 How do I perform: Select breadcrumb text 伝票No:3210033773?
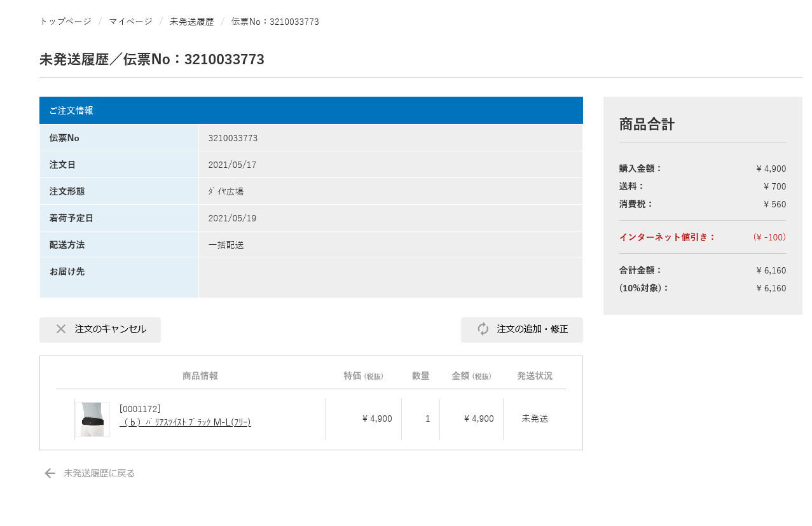(275, 22)
